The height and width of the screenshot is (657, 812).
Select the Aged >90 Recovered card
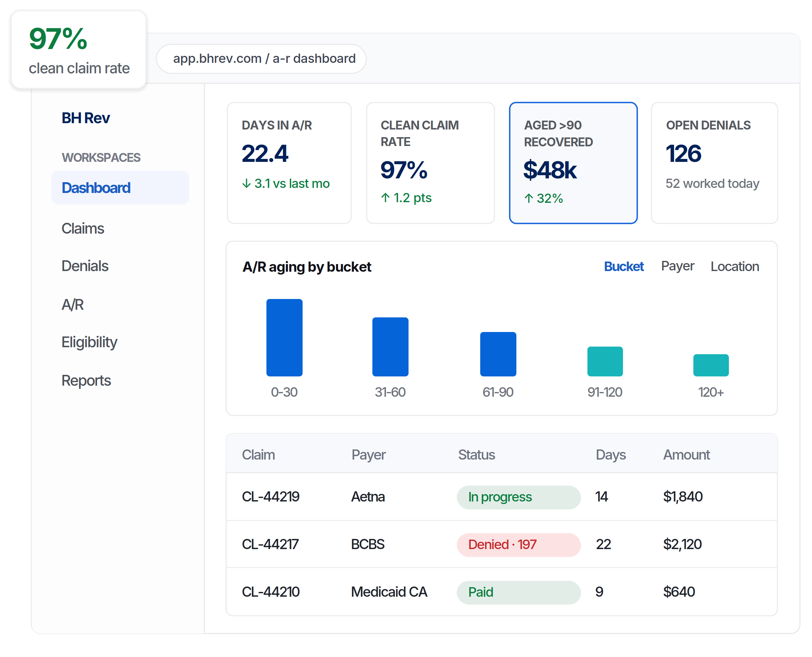pos(573,163)
